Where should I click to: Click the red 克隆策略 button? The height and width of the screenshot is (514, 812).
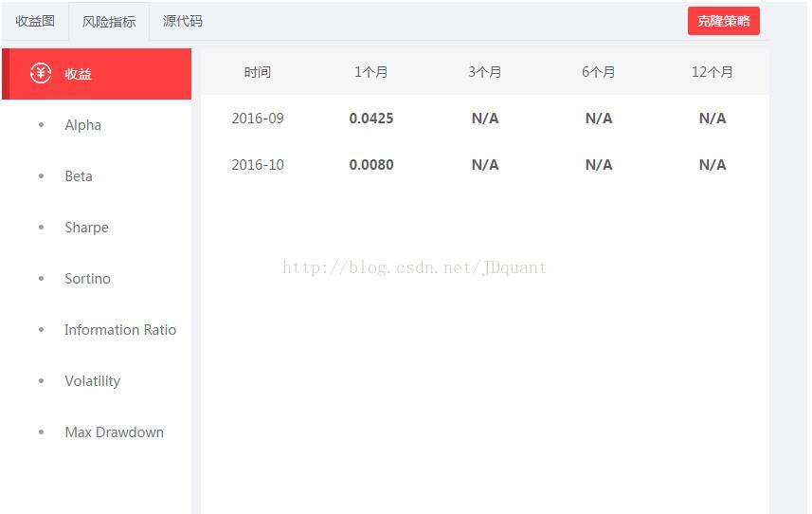[724, 21]
